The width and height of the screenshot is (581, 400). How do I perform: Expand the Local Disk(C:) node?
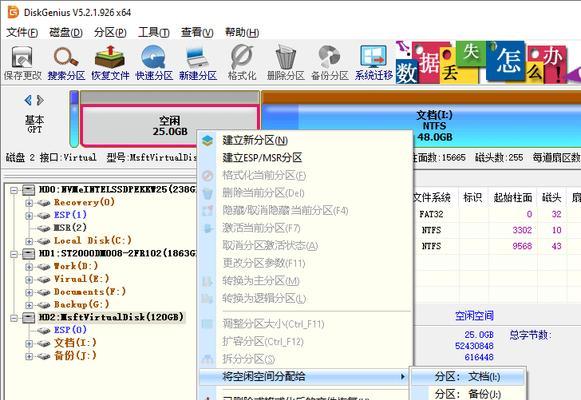[x=29, y=241]
